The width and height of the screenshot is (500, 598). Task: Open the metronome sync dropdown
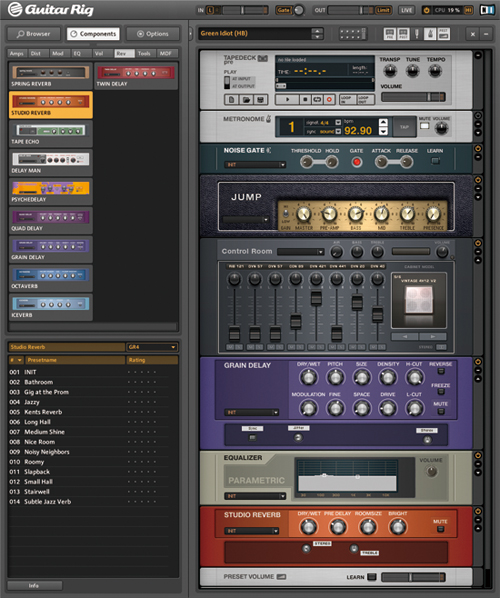pos(338,131)
